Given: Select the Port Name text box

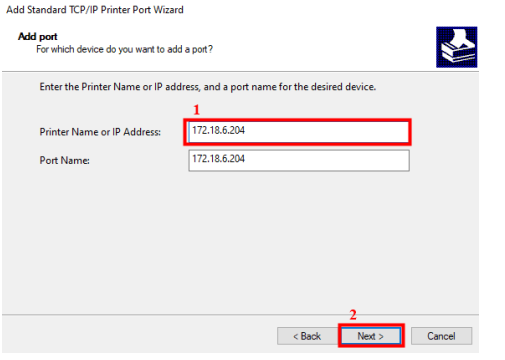Looking at the screenshot, I should [299, 160].
